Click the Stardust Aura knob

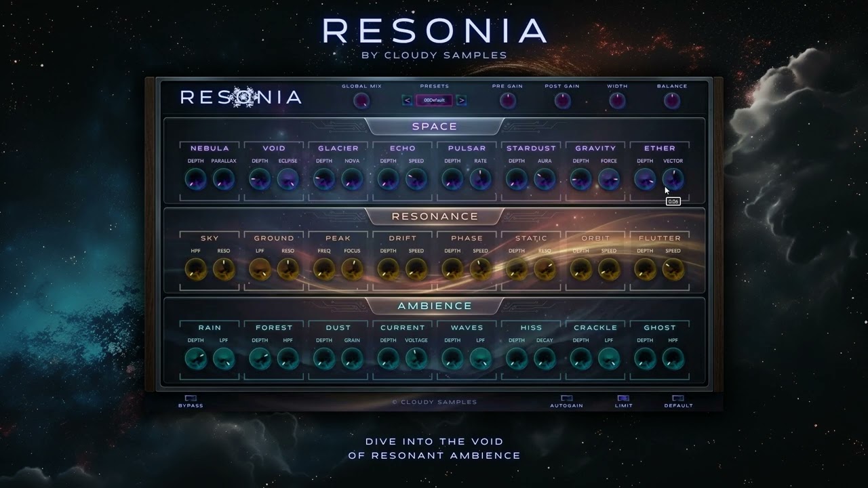pos(545,179)
